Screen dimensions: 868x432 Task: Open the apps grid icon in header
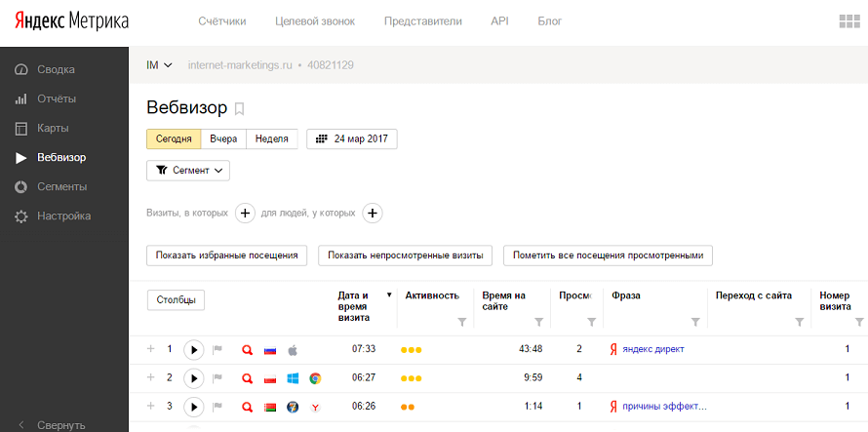click(x=848, y=21)
